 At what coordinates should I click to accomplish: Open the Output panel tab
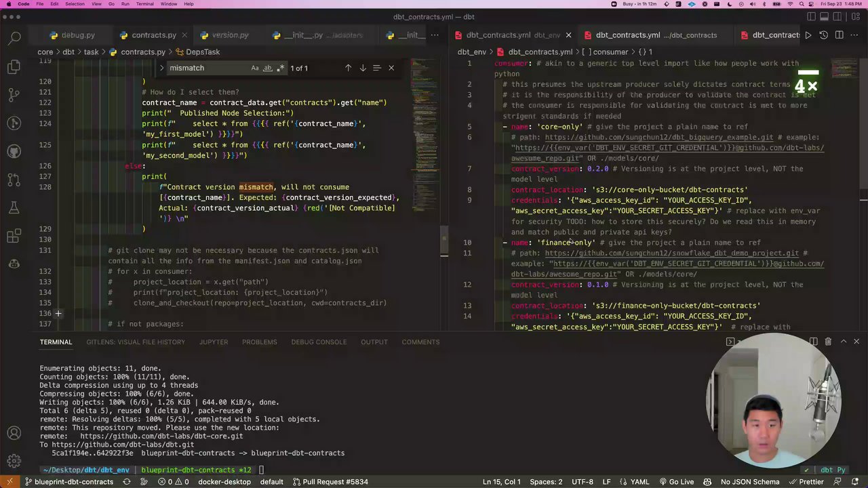[374, 342]
